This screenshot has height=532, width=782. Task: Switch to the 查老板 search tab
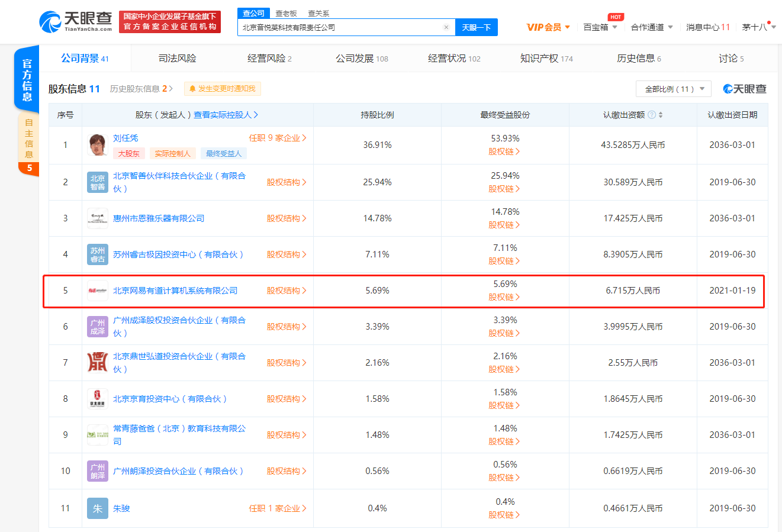[286, 13]
